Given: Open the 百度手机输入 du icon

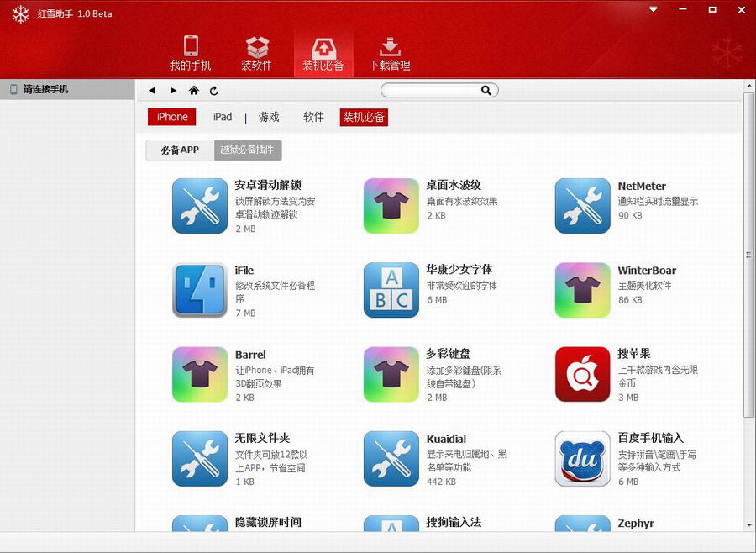Looking at the screenshot, I should click(582, 458).
